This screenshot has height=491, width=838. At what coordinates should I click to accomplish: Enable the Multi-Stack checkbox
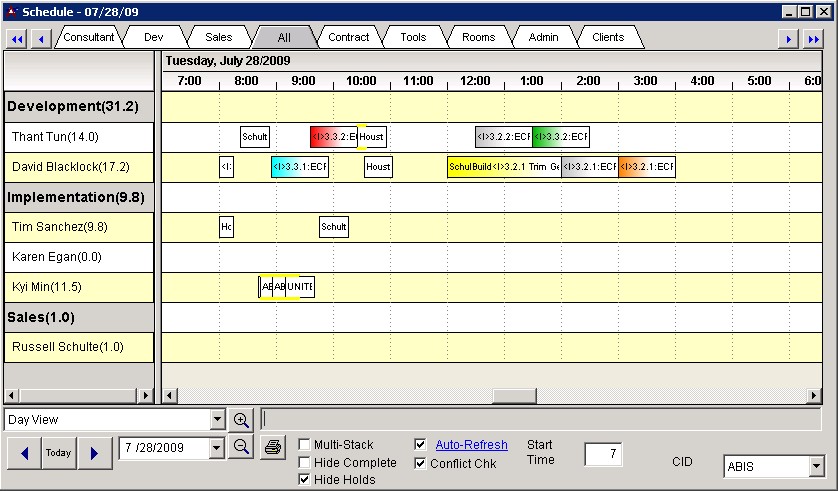pyautogui.click(x=304, y=445)
